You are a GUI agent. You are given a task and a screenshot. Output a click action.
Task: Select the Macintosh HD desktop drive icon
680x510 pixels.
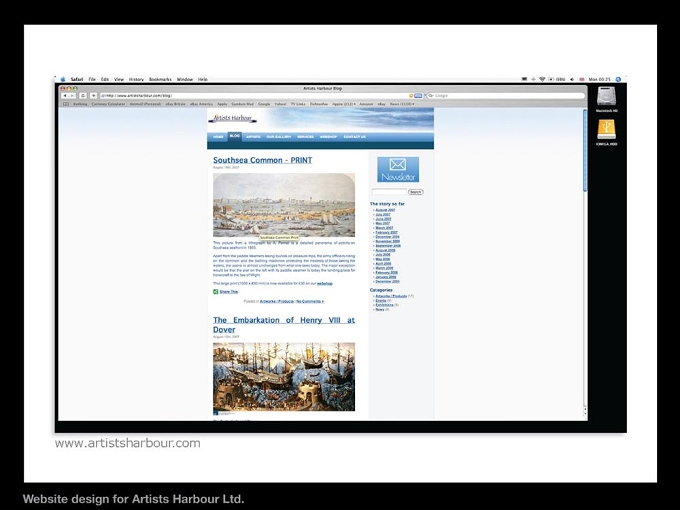(x=606, y=96)
